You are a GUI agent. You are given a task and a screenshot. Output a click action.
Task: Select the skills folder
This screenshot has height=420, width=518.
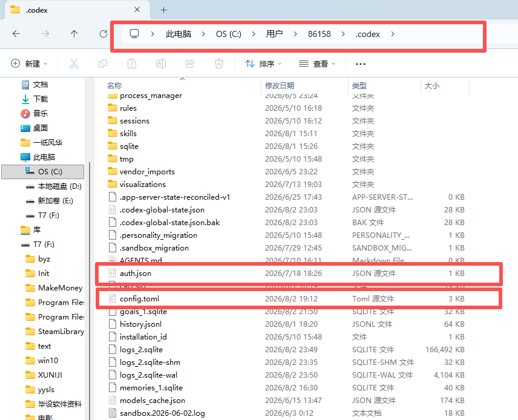[128, 133]
